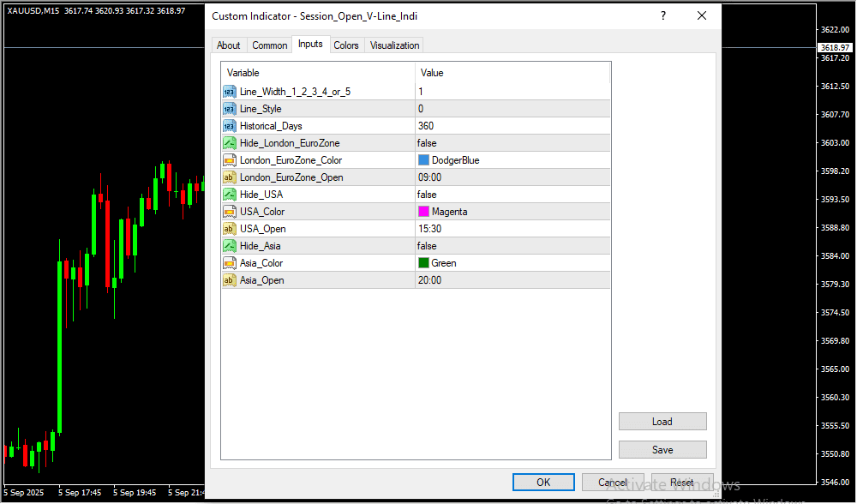Click the Line_Style integer parameter icon
The image size is (857, 504).
pos(230,109)
